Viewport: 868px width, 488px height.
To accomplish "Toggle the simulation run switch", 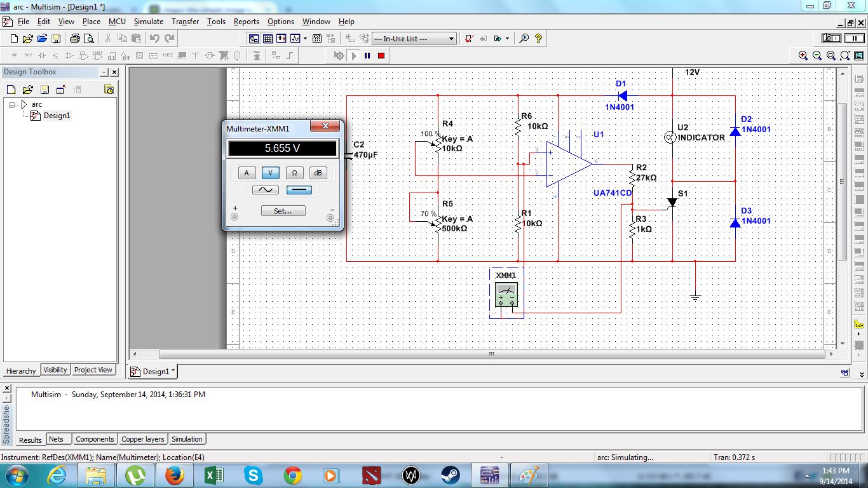I will click(832, 38).
